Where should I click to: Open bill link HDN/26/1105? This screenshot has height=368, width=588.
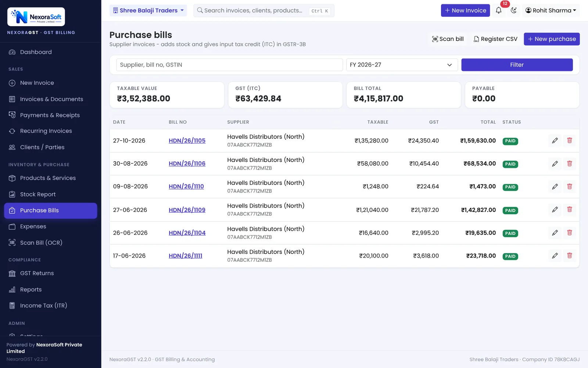coord(187,141)
